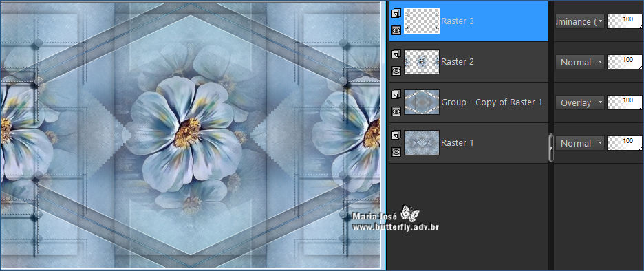The height and width of the screenshot is (271, 644).
Task: Click the Raster 3 layer type icon
Action: coord(396,14)
